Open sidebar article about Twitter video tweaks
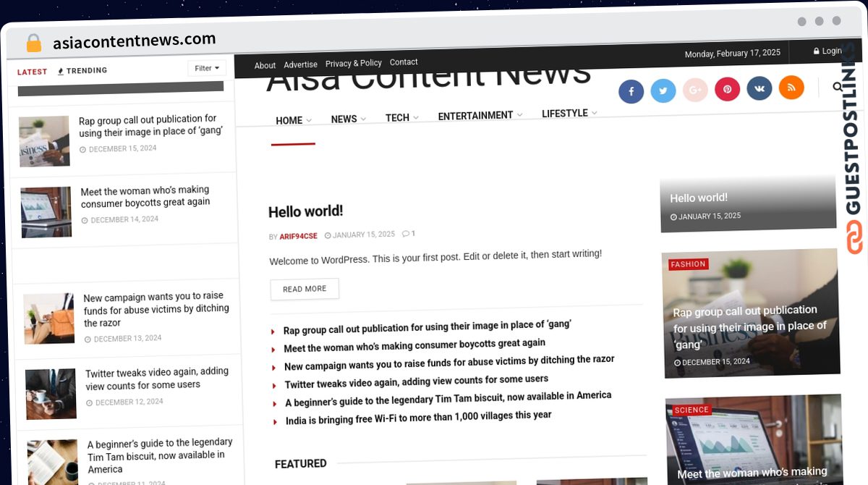 coord(157,379)
